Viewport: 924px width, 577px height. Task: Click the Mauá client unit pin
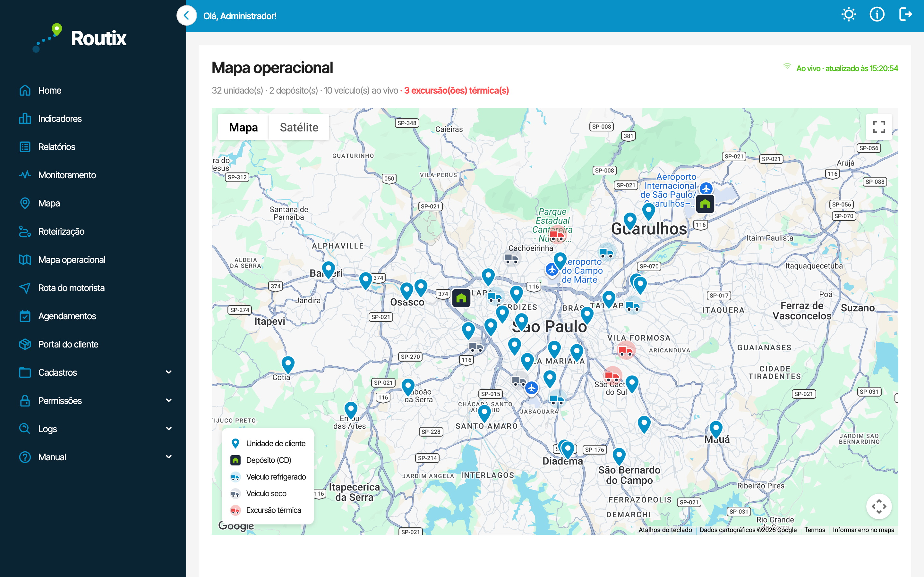pos(716,429)
